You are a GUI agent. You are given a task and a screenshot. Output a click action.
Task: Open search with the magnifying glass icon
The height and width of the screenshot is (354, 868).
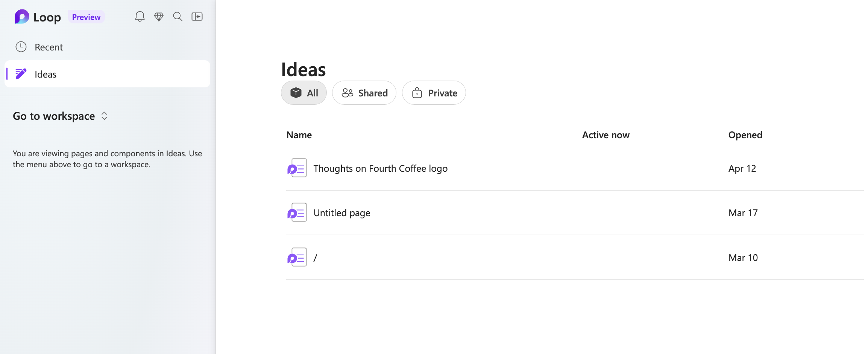click(178, 17)
